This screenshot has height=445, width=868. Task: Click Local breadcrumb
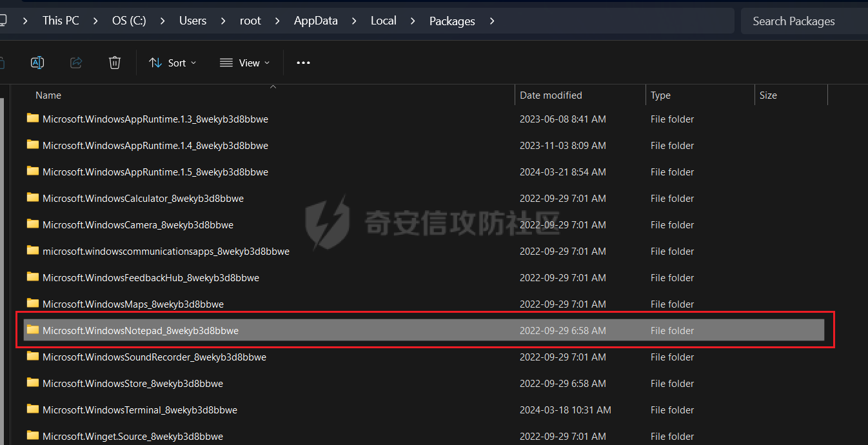[384, 21]
